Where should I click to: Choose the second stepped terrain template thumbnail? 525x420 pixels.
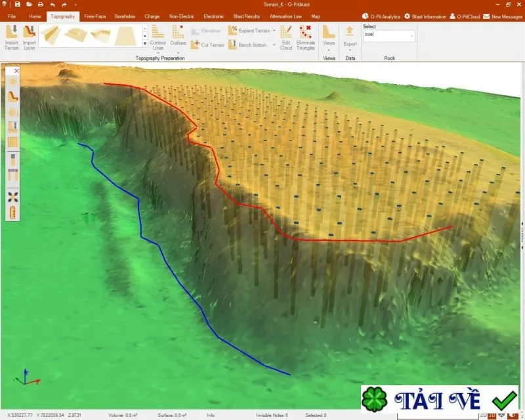[x=75, y=35]
